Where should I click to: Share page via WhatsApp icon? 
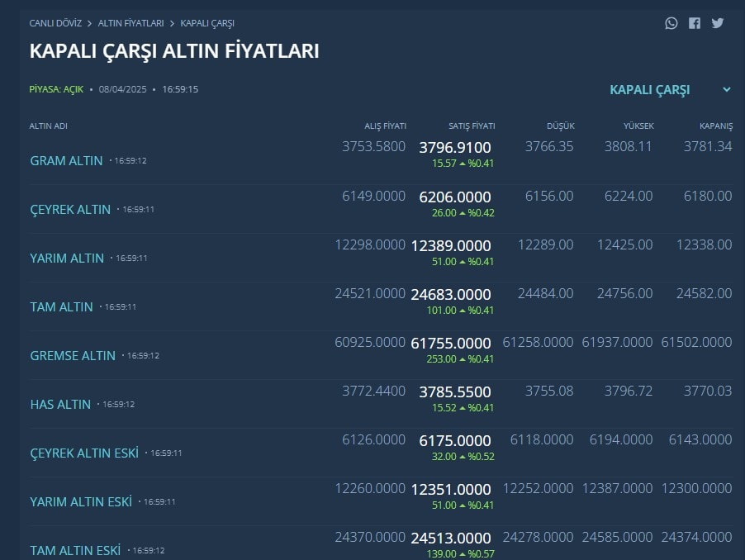[671, 23]
